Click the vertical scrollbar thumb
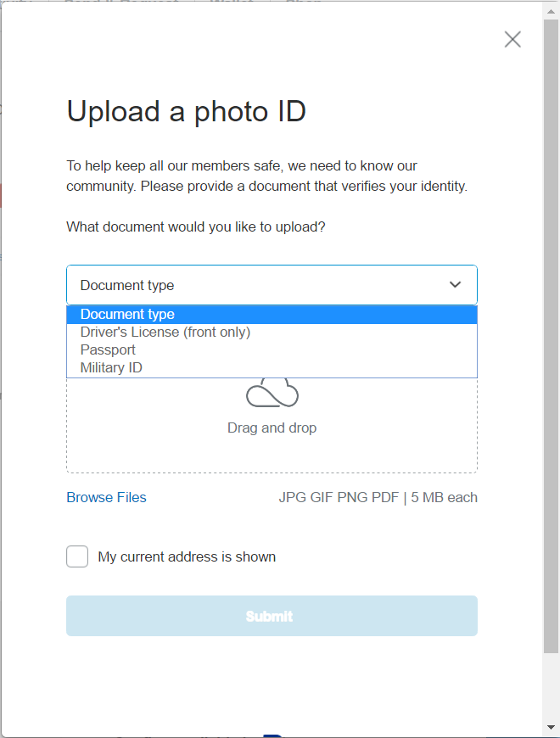Viewport: 560px width, 738px height. click(551, 339)
